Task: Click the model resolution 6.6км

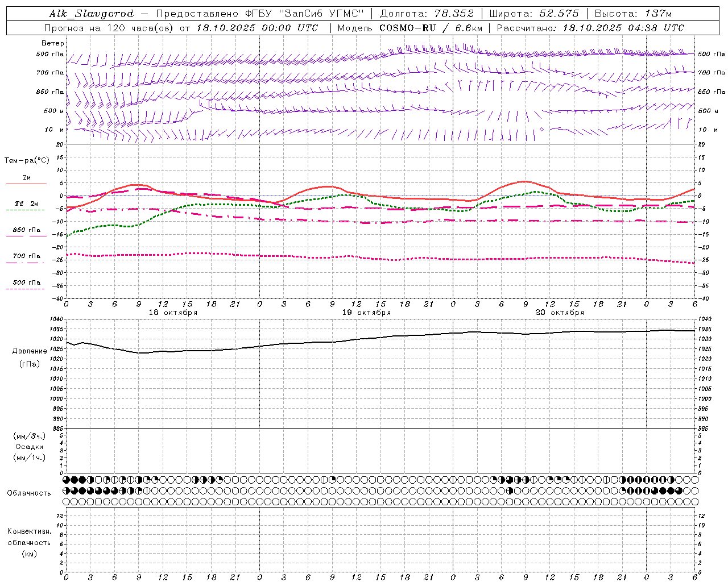Action: (x=469, y=28)
